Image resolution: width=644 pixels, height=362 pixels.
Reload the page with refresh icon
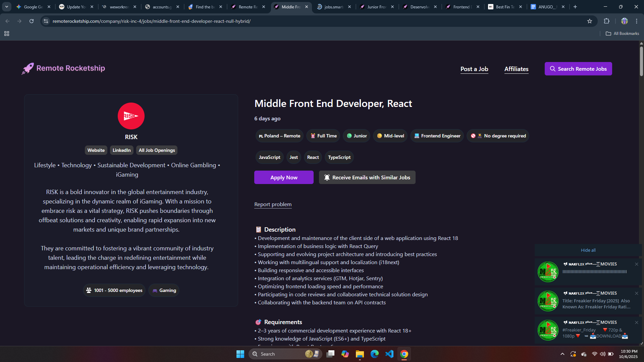[32, 21]
